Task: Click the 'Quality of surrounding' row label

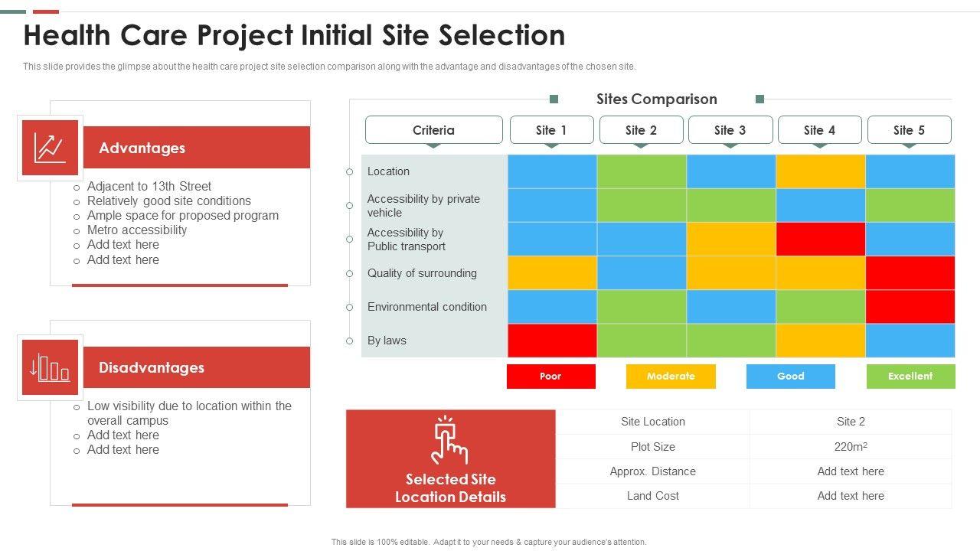Action: 422,273
